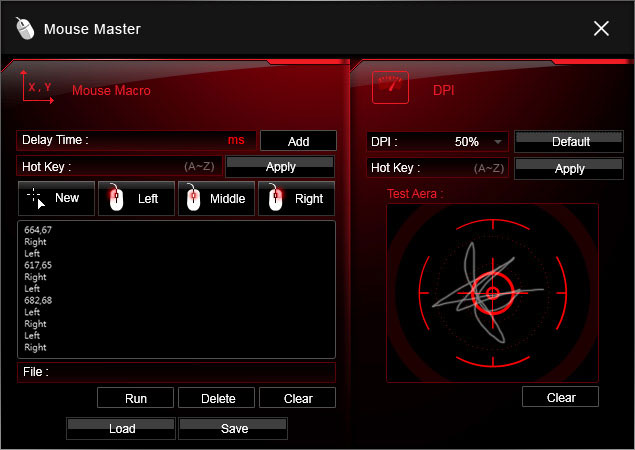Click the New cursor position button

click(56, 198)
